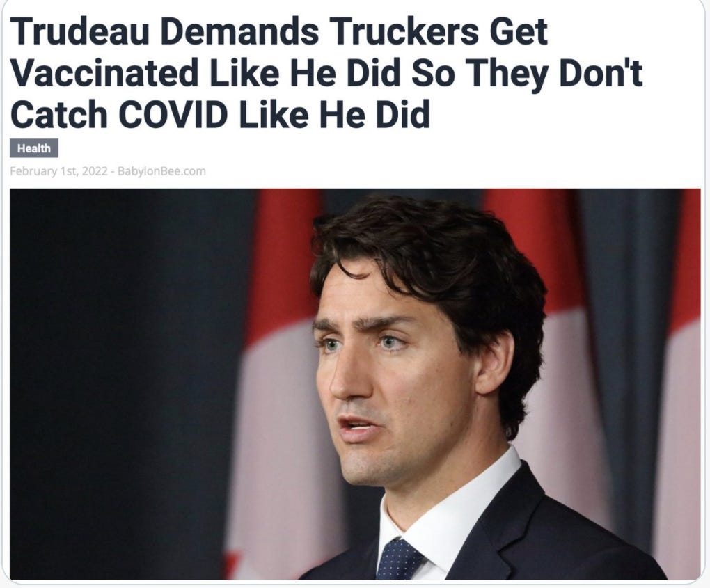
Task: Click the BabylonBee.com source text
Action: coord(161,171)
